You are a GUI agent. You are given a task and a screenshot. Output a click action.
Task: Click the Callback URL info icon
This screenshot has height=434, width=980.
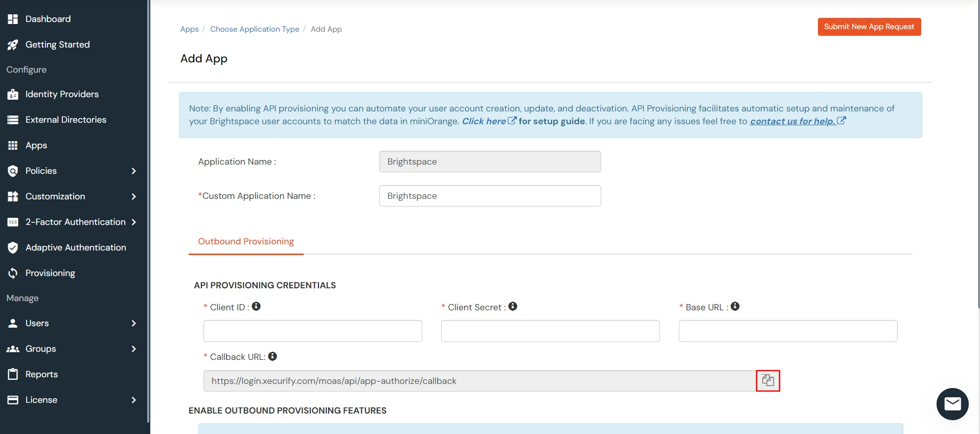click(x=272, y=356)
